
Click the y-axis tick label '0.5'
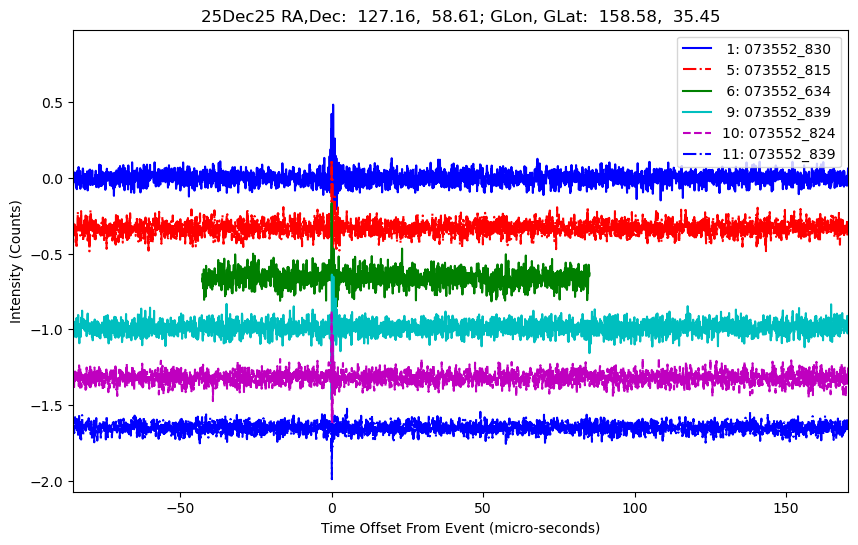tap(52, 103)
